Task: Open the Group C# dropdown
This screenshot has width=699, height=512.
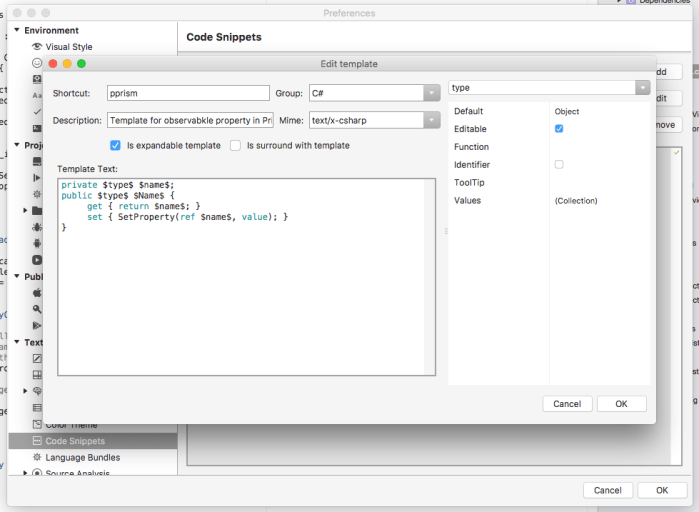Action: tap(431, 93)
